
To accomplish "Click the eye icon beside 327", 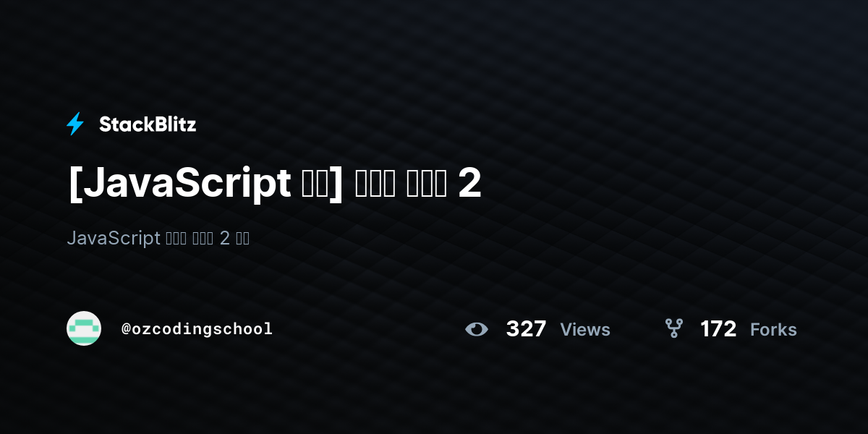I will (x=477, y=329).
